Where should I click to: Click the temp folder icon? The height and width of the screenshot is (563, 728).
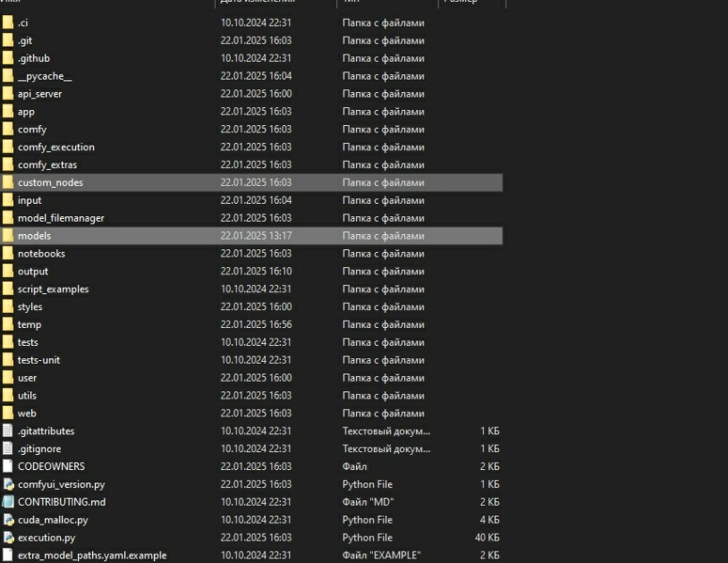click(x=7, y=324)
